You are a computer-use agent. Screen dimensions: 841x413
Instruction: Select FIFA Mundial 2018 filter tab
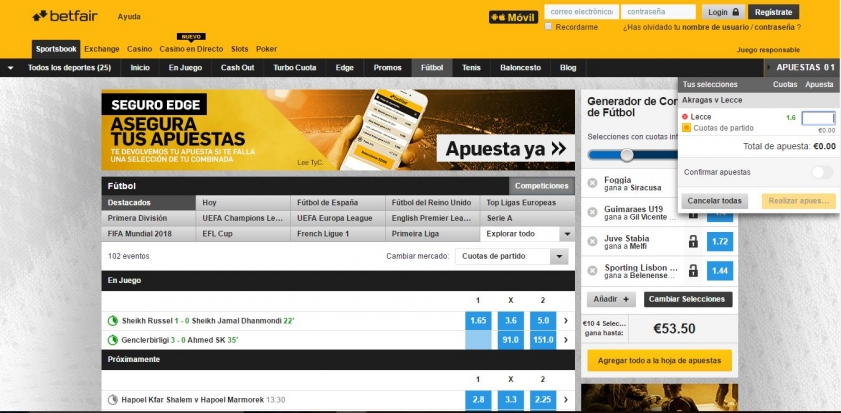[x=149, y=234]
